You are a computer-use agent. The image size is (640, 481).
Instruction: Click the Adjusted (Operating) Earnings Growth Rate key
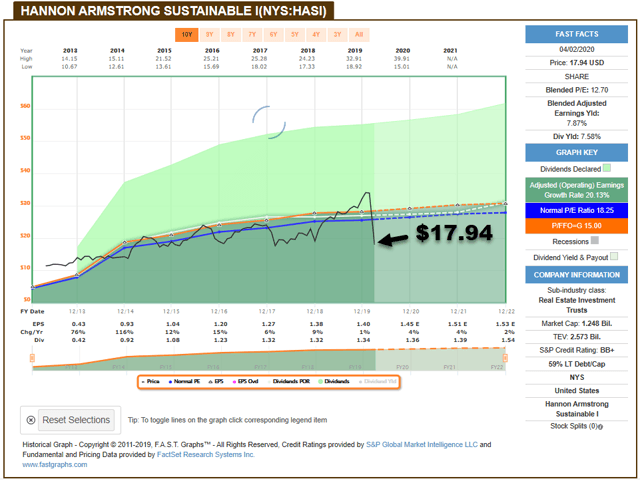(577, 190)
